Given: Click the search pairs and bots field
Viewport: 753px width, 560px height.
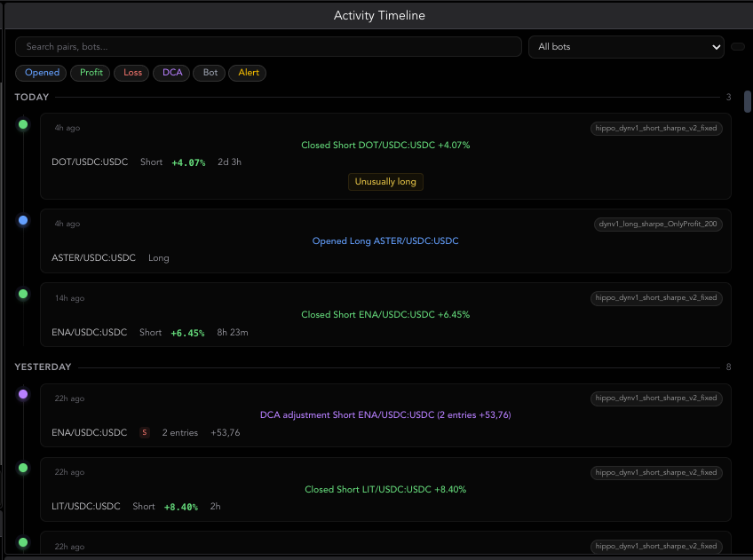Looking at the screenshot, I should [268, 46].
